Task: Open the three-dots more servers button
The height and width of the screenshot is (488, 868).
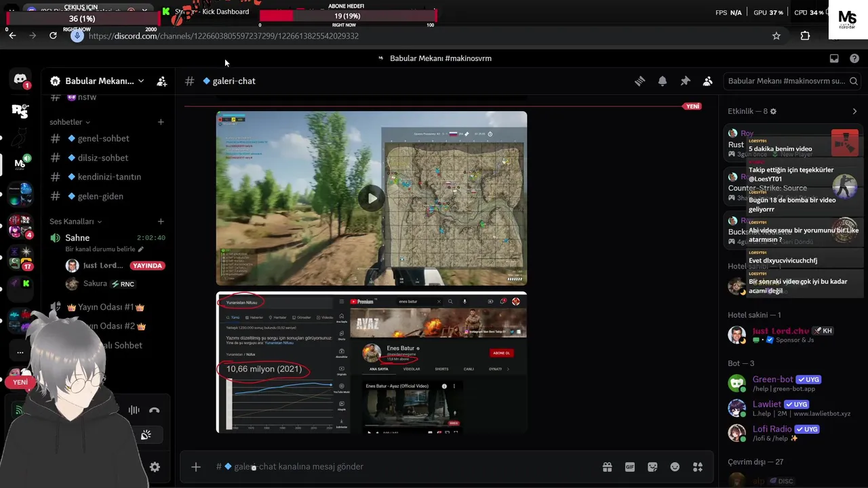Action: click(x=20, y=352)
